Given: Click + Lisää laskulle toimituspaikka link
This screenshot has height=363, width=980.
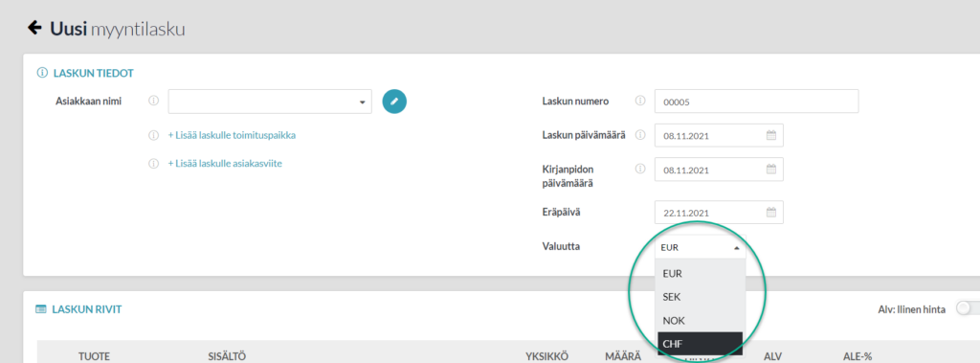Looking at the screenshot, I should (x=232, y=135).
